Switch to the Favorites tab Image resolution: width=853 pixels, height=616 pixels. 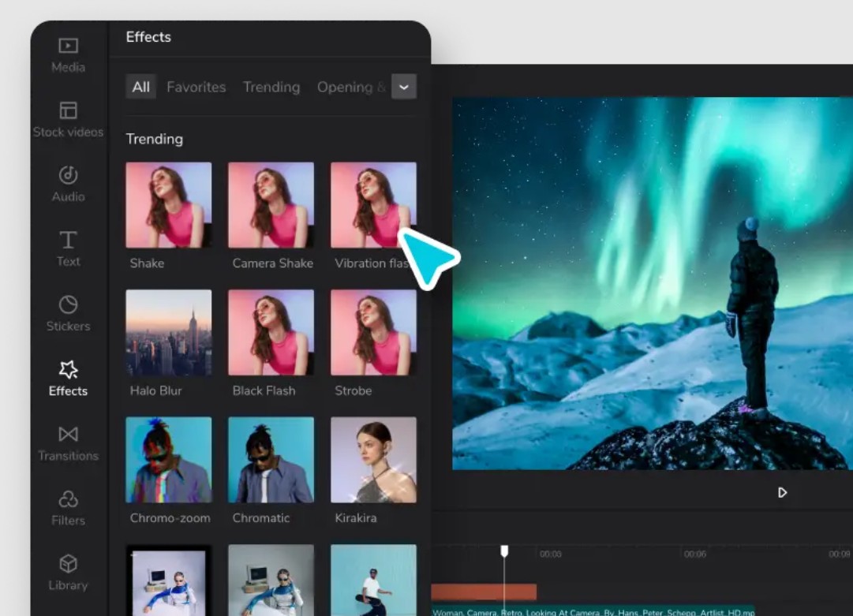click(x=196, y=87)
